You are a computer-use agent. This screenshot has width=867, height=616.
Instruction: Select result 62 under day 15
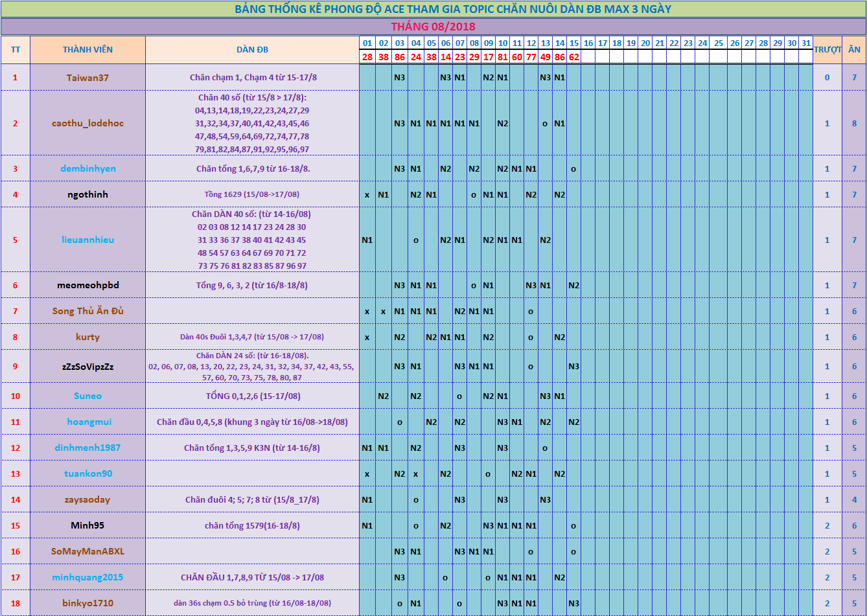pos(573,57)
